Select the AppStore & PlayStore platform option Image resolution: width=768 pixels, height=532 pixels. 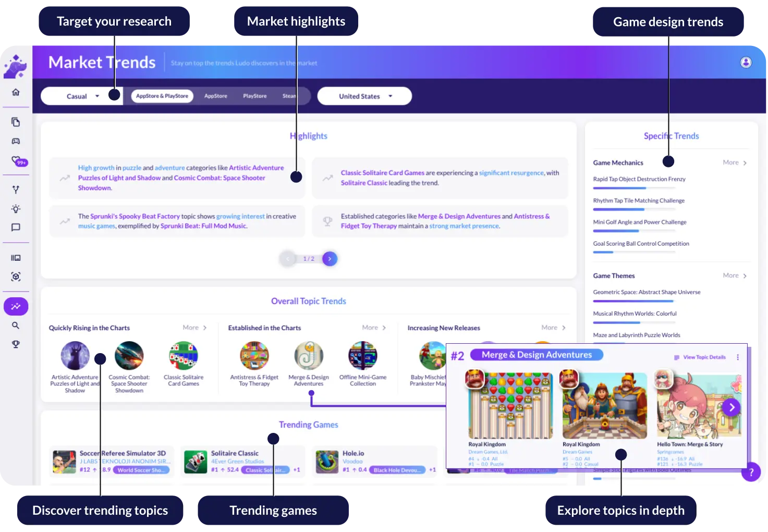pos(162,96)
